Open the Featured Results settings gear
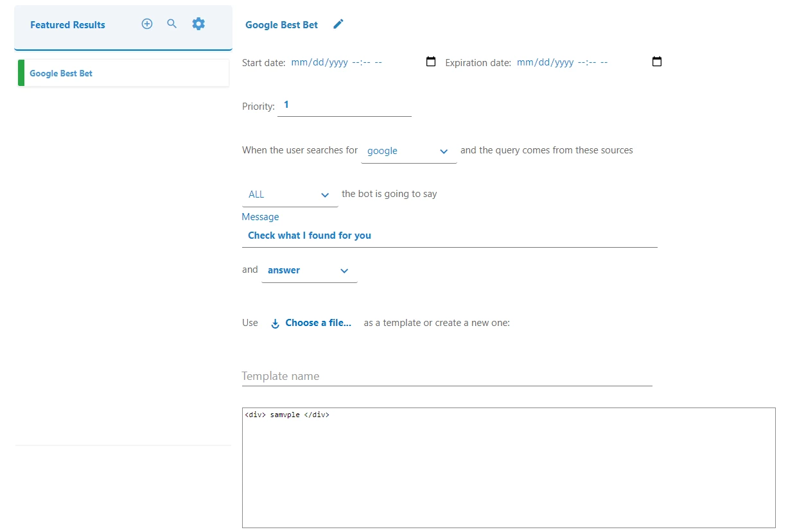 198,24
